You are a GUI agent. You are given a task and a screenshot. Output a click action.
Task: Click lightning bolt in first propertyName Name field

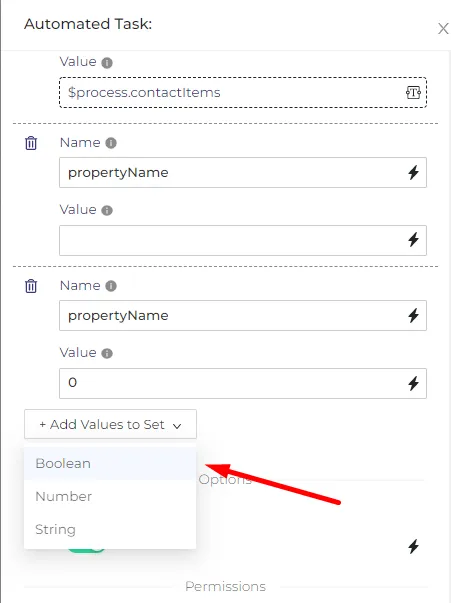pyautogui.click(x=413, y=172)
